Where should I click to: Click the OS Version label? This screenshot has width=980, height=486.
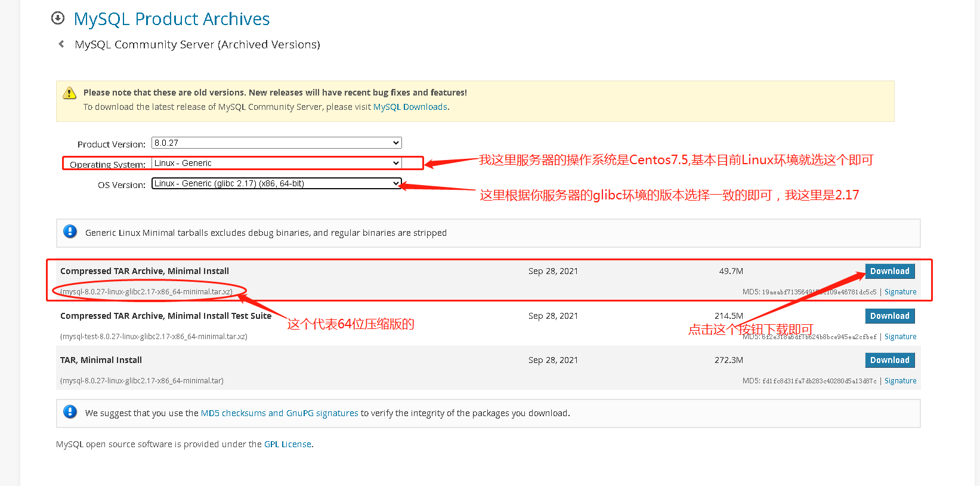coord(122,185)
